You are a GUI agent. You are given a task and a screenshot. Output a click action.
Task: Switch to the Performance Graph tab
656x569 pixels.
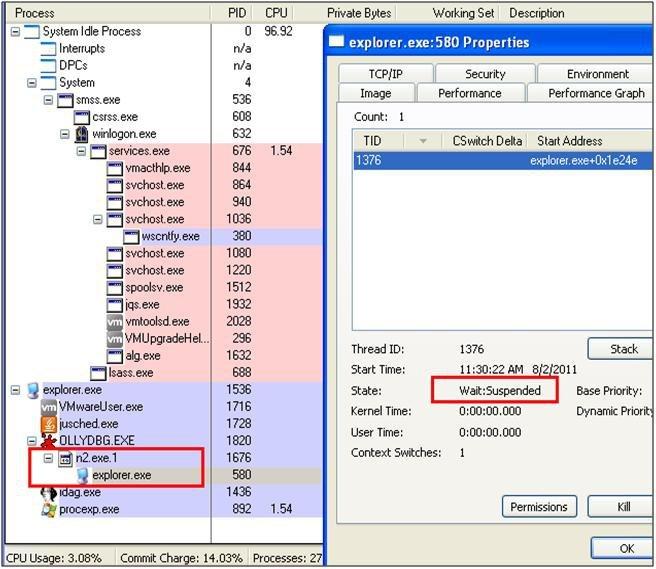pyautogui.click(x=591, y=93)
